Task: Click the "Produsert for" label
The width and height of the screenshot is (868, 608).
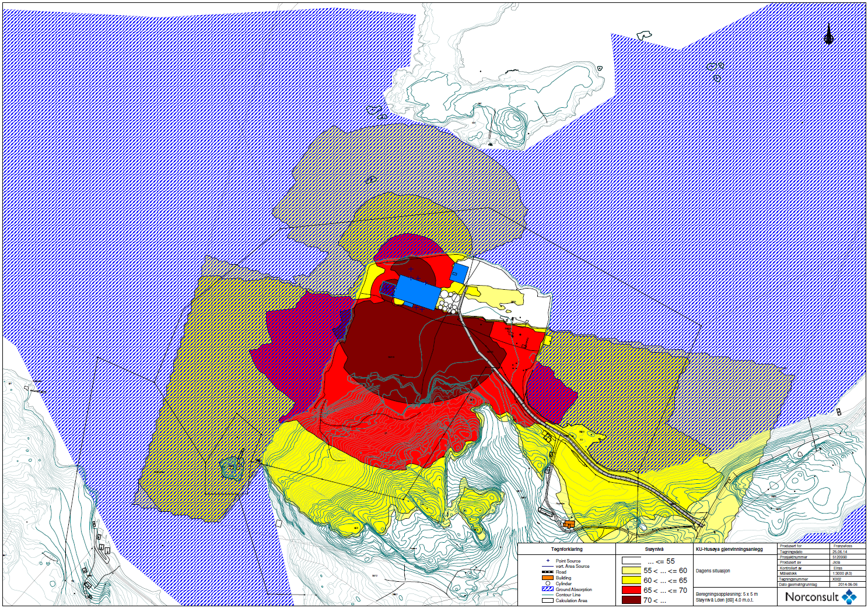Action: pos(790,546)
